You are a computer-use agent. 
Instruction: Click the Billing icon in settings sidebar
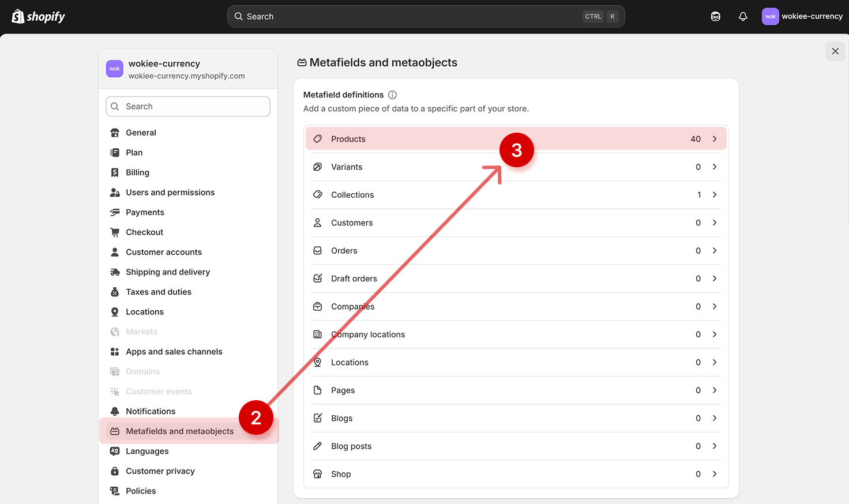click(x=115, y=172)
